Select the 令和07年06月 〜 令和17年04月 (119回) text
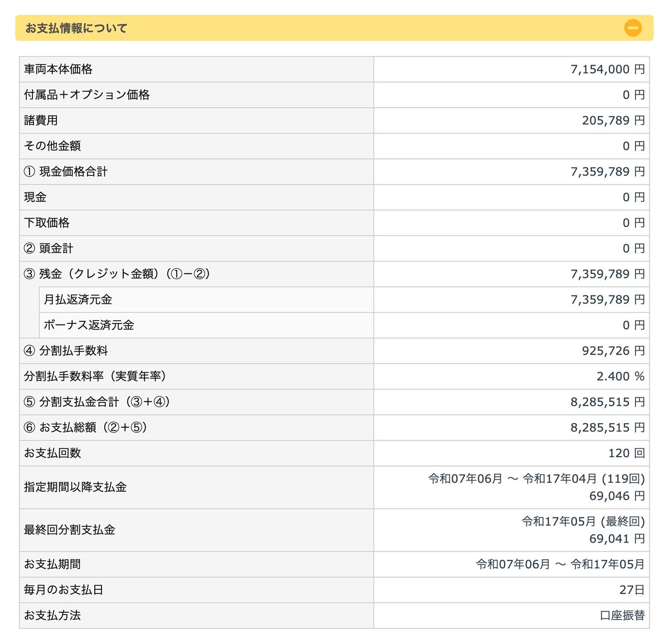 pyautogui.click(x=536, y=478)
